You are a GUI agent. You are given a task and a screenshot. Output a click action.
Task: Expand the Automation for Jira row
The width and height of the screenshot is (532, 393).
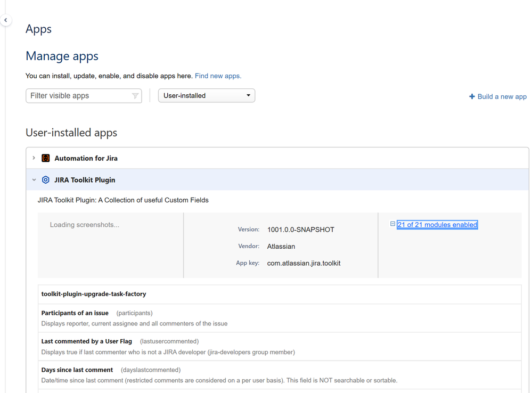(34, 158)
